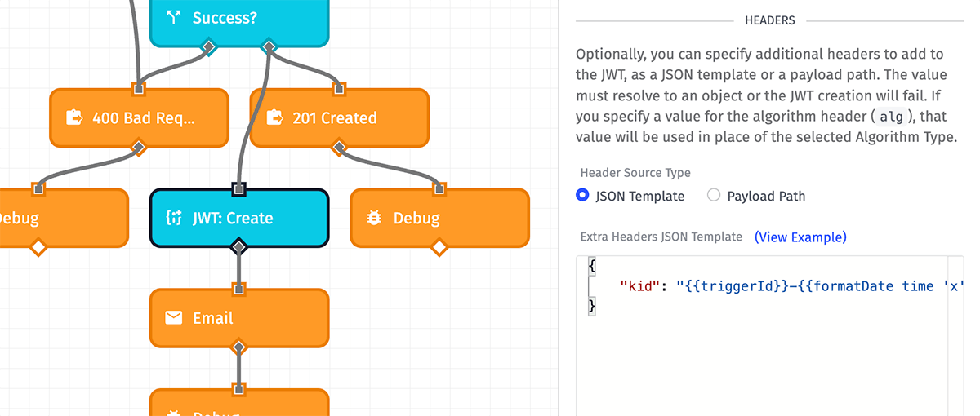Viewport: 980px width, 416px height.
Task: Select the Debug node right of JWT: Create
Action: [x=440, y=218]
